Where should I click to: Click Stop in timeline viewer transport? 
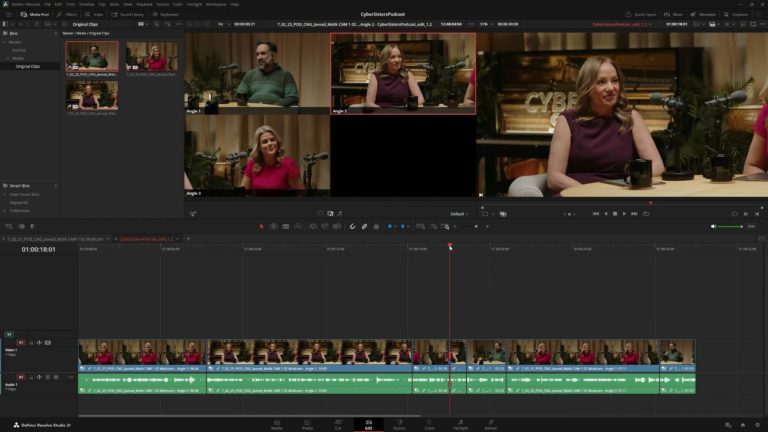615,214
